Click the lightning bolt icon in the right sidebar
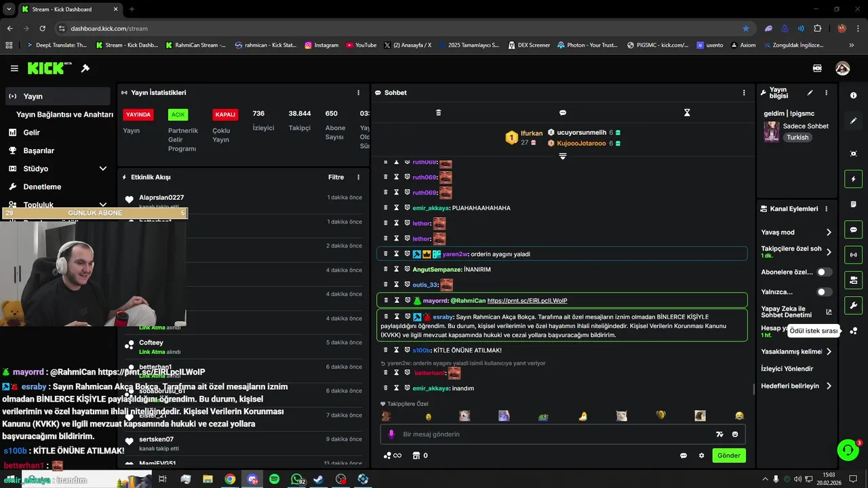Screen dimensions: 868x488 tap(853, 179)
